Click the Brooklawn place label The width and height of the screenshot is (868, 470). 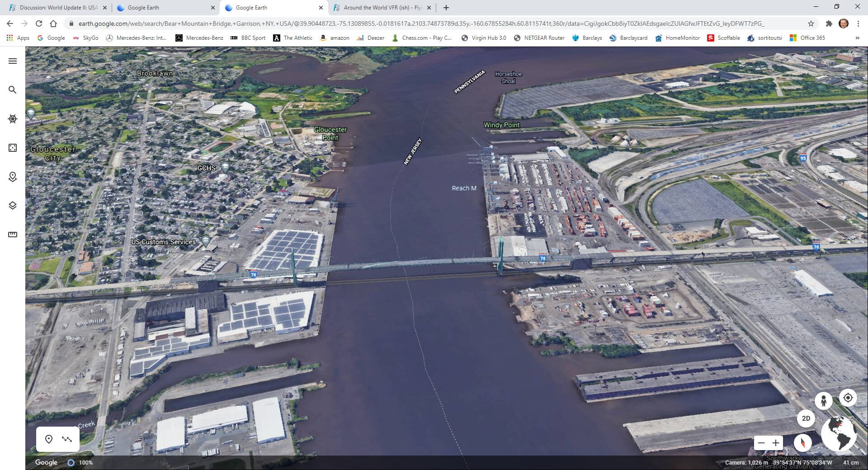[155, 73]
